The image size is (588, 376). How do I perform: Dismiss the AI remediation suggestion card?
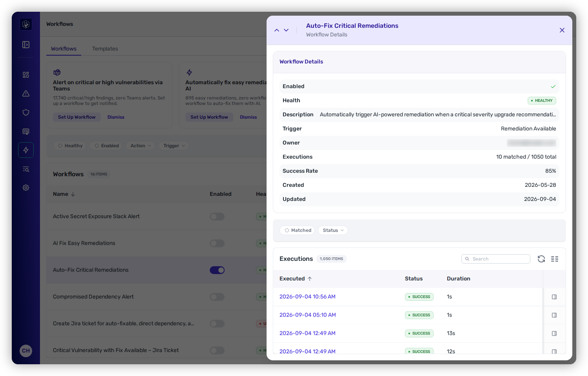coord(249,117)
